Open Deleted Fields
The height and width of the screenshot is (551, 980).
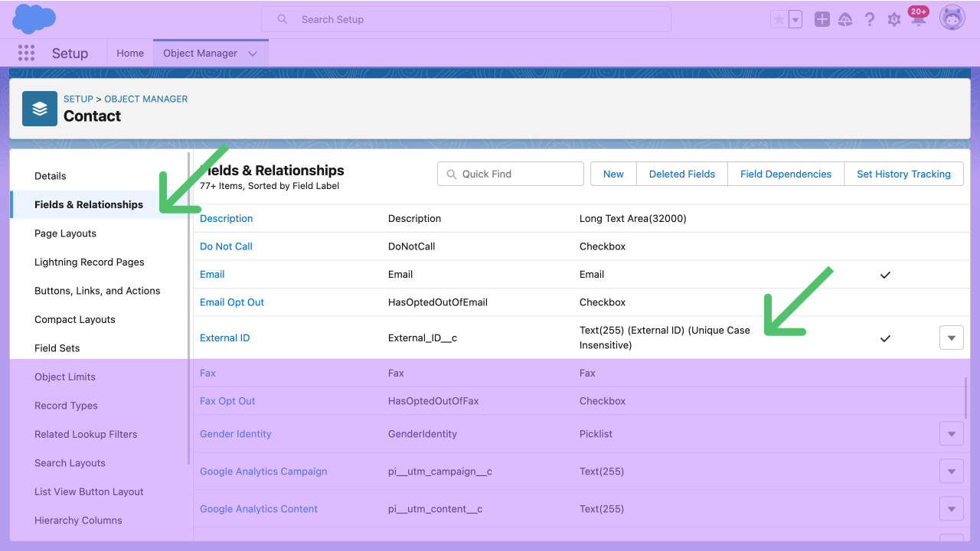point(682,174)
